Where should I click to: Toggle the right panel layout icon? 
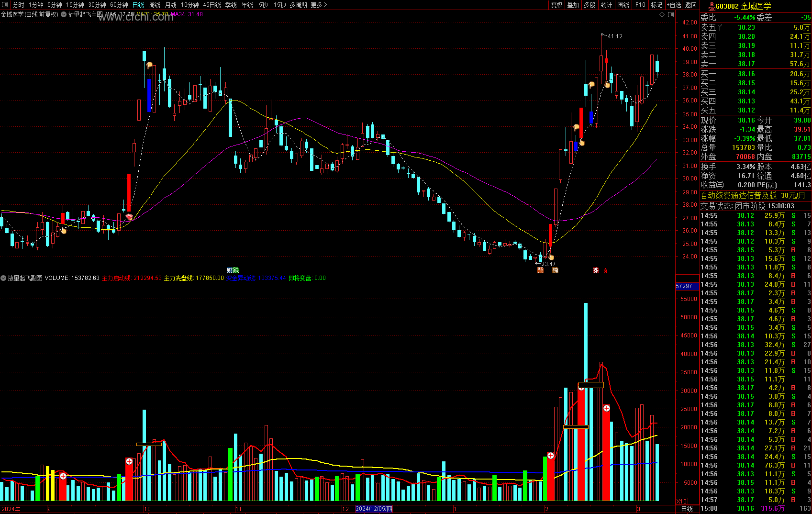click(x=671, y=14)
